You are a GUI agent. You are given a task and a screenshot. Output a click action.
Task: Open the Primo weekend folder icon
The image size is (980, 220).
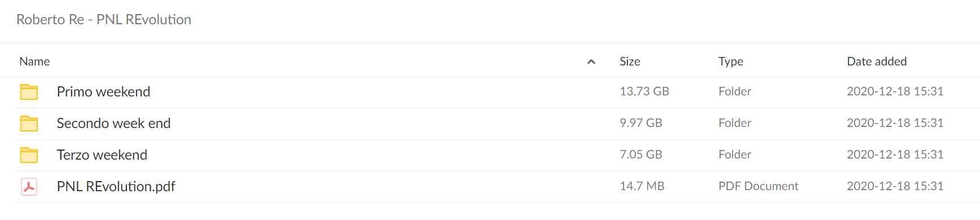29,92
